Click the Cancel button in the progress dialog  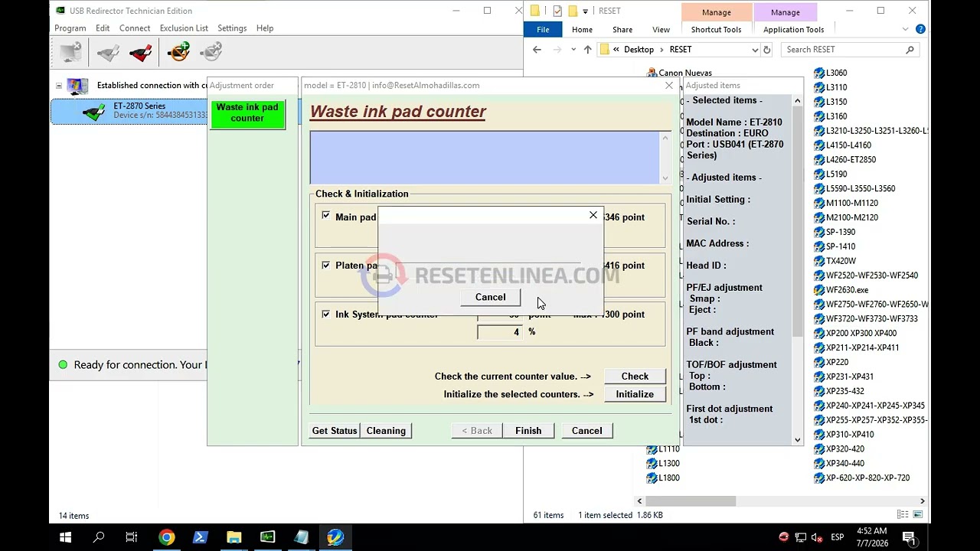coord(490,297)
